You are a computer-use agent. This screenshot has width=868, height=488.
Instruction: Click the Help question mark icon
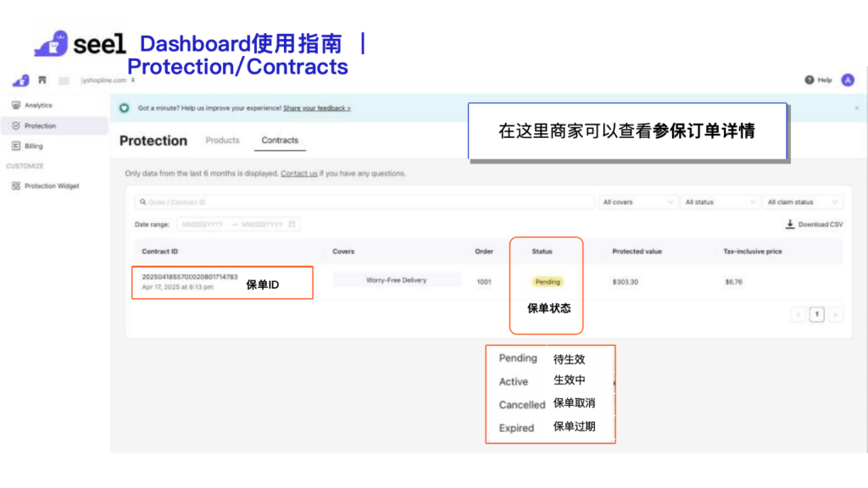click(810, 80)
